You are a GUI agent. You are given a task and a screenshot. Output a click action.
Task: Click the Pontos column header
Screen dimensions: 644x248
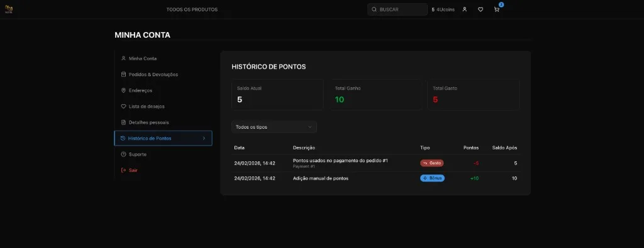[x=471, y=148]
